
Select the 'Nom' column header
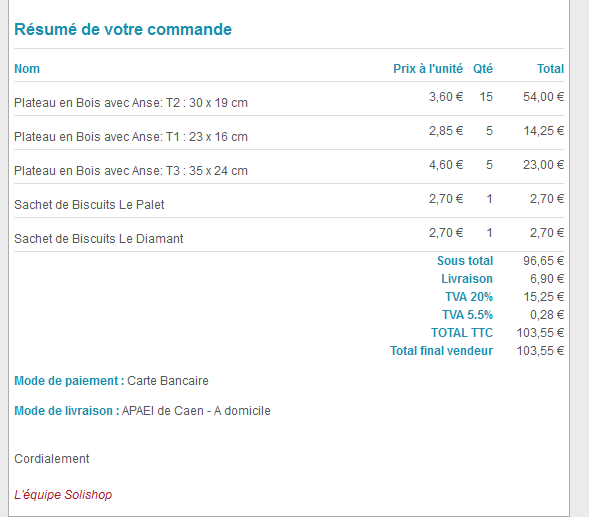(x=27, y=69)
